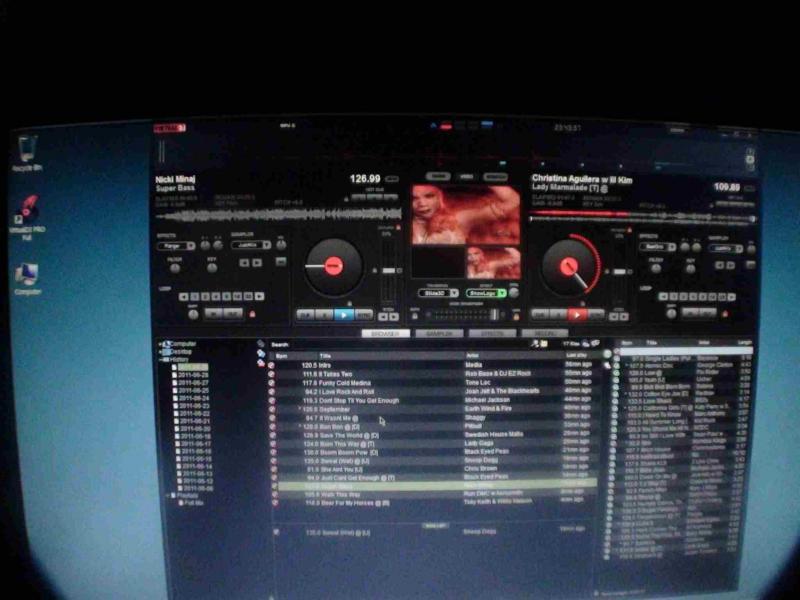Play the left deck (blue play button)
Screen dimensions: 800x600
(343, 315)
